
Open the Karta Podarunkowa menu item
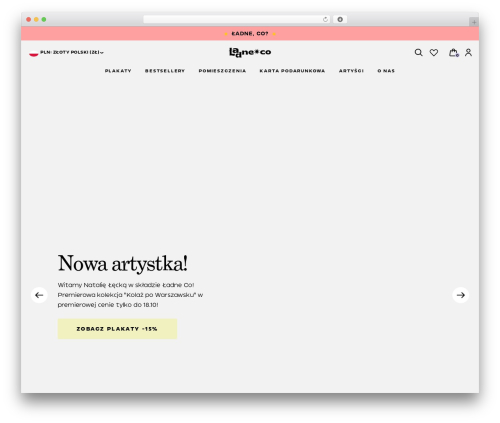(292, 71)
